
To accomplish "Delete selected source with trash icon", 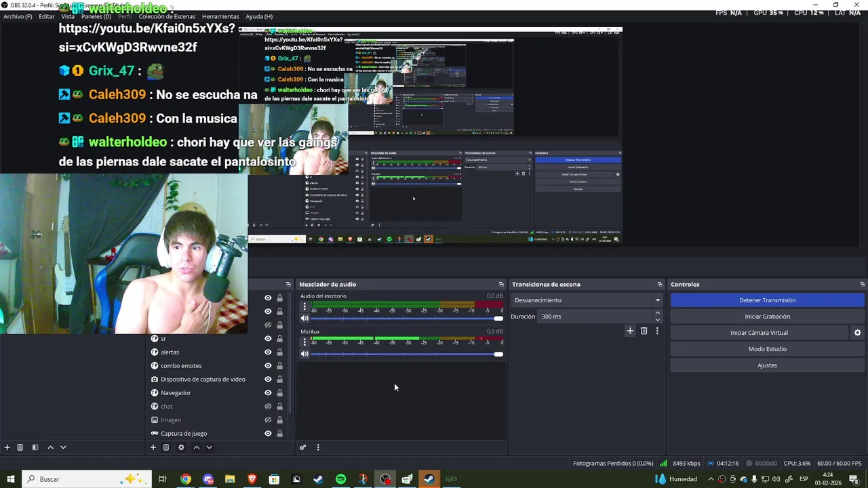I will 166,447.
